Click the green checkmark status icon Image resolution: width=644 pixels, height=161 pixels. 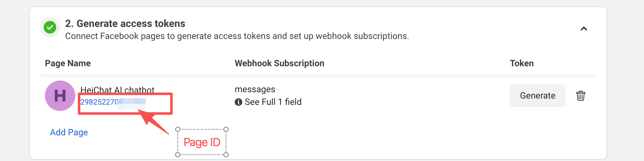(50, 27)
